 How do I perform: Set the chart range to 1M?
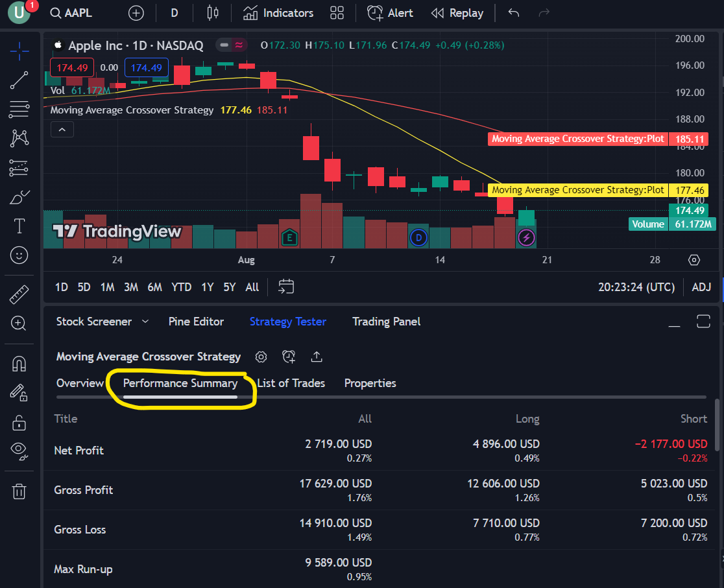click(107, 287)
